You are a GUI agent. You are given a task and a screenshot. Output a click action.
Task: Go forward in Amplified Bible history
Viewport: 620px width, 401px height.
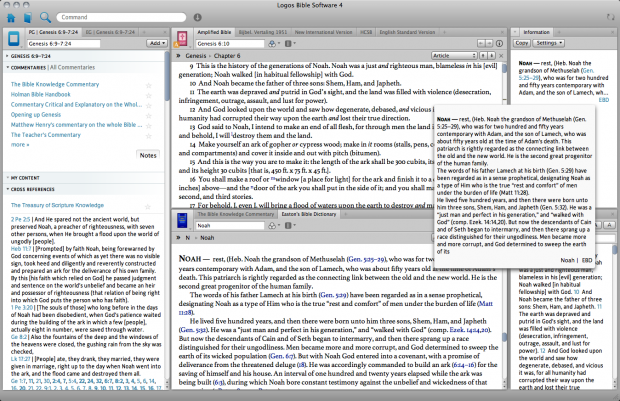[x=489, y=44]
